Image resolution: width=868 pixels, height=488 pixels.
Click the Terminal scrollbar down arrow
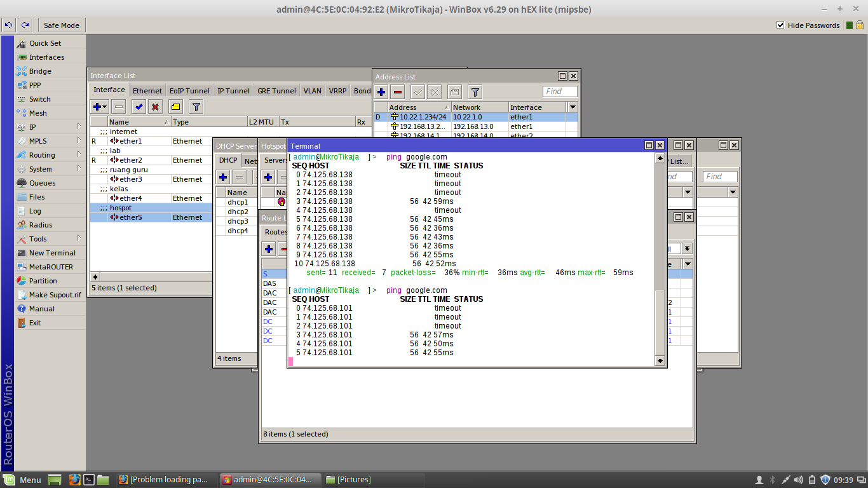click(x=660, y=361)
